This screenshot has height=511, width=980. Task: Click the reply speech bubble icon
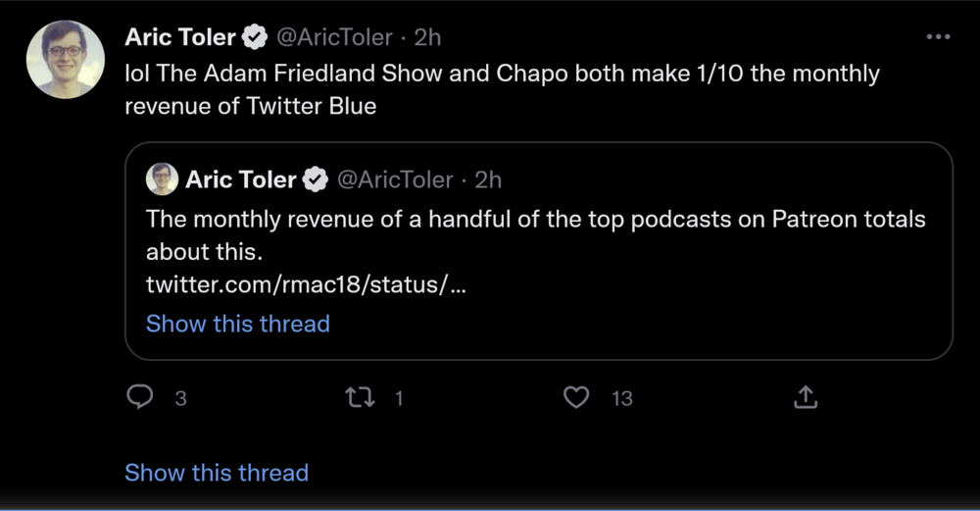[141, 397]
